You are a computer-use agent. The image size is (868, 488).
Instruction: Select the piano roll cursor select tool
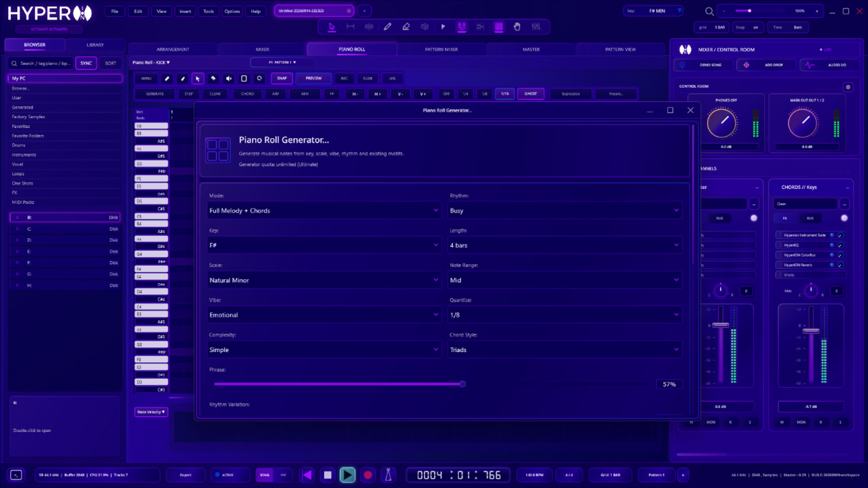[198, 79]
